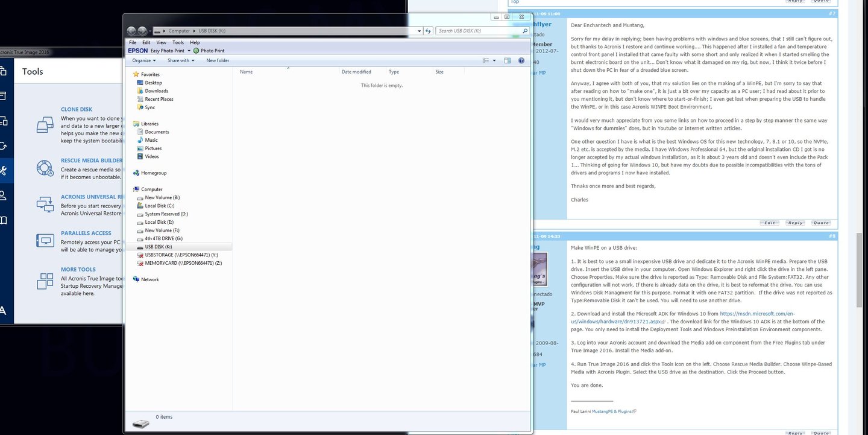Viewport: 868px width, 435px height.
Task: Click Reply button under post #7
Action: coord(795,223)
